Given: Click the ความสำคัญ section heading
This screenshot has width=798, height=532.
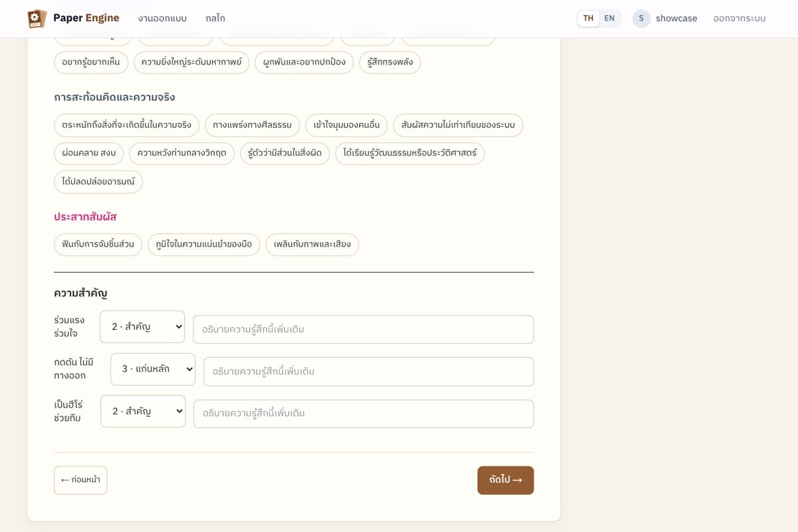Looking at the screenshot, I should coord(80,293).
